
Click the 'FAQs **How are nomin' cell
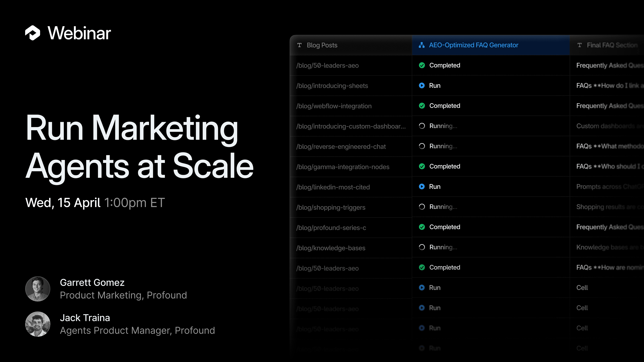[607, 268]
